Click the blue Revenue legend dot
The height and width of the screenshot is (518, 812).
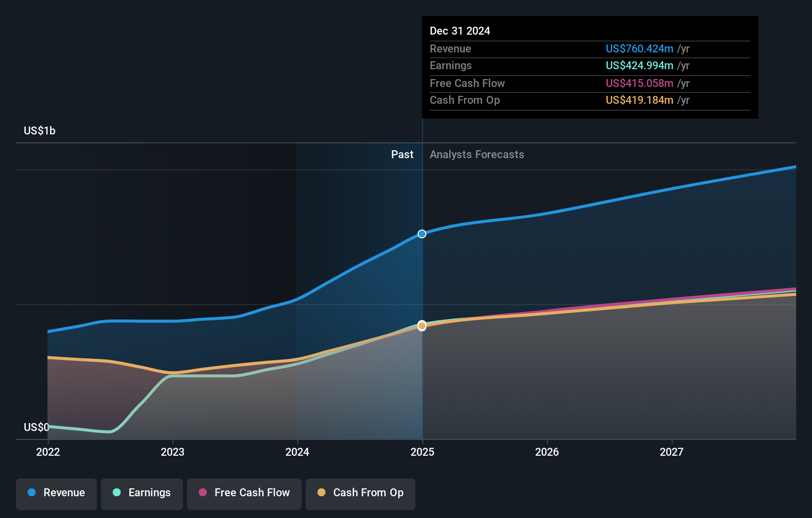click(x=32, y=492)
